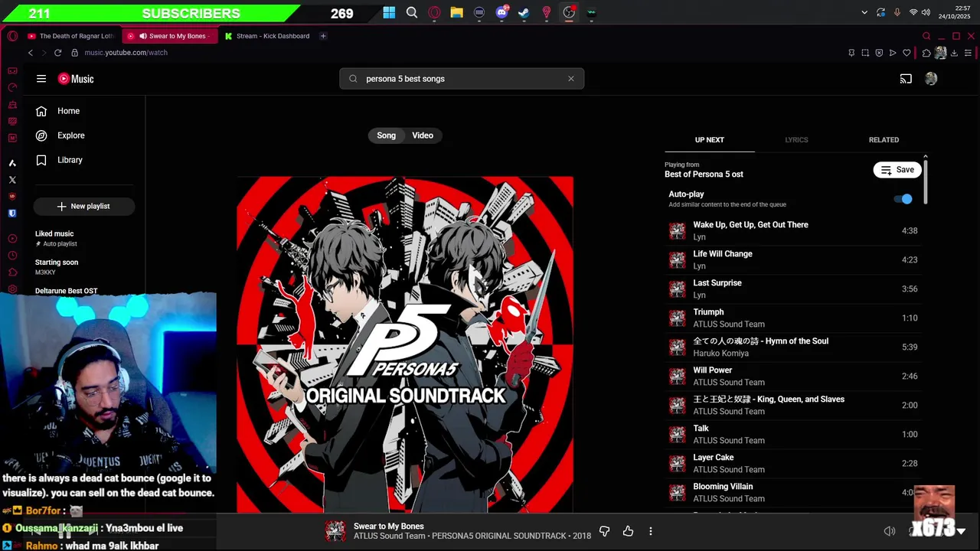The height and width of the screenshot is (551, 980).
Task: Switch to Song mode
Action: pyautogui.click(x=386, y=135)
